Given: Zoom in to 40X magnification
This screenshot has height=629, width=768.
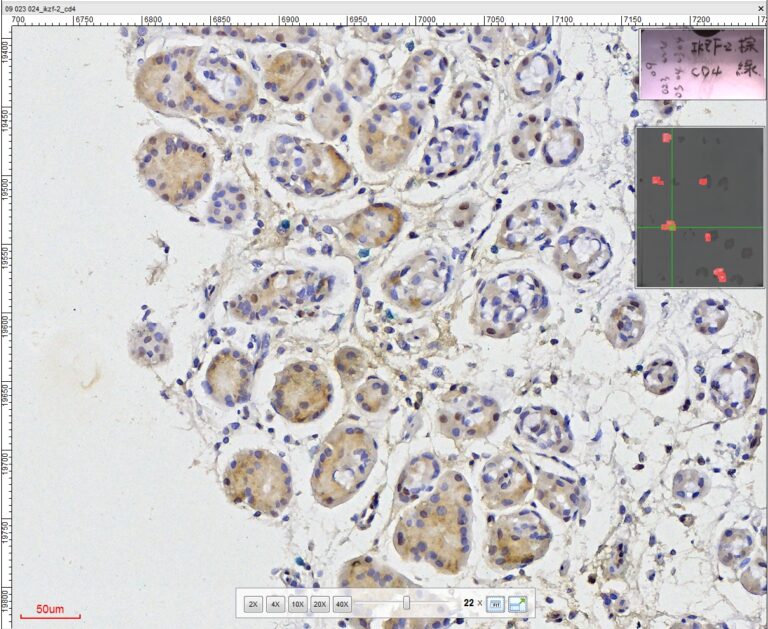Looking at the screenshot, I should click(x=343, y=604).
